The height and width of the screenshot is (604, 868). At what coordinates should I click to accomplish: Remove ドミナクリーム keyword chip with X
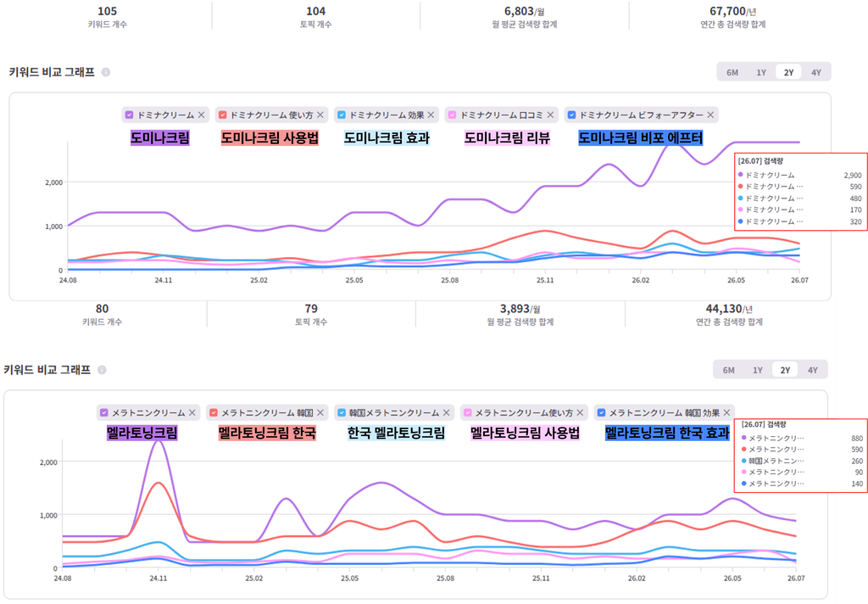(202, 115)
